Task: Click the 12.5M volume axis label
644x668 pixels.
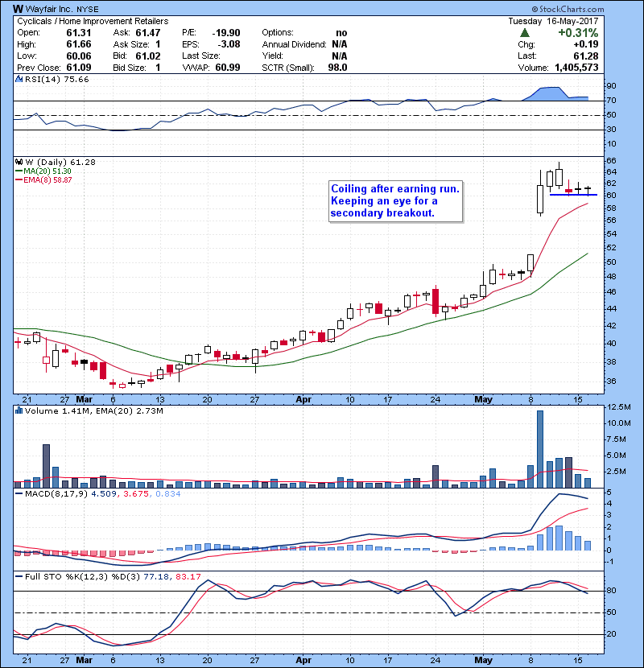Action: coord(618,407)
